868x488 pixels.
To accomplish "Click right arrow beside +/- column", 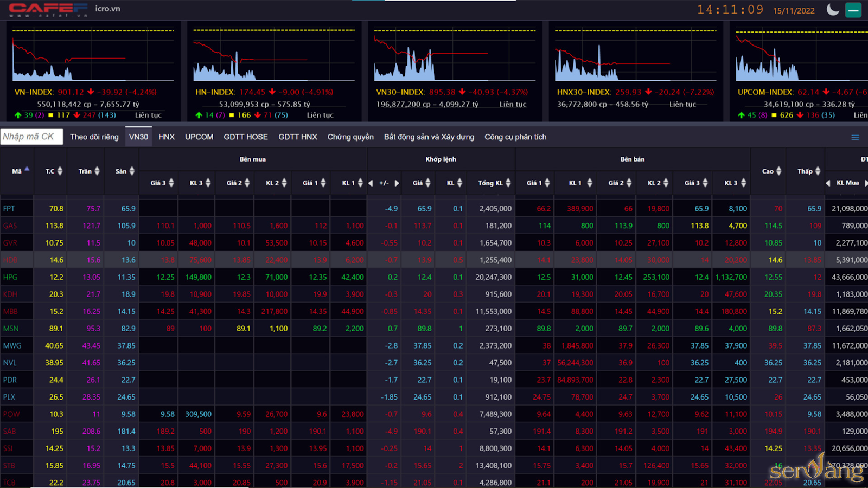I will tap(397, 183).
